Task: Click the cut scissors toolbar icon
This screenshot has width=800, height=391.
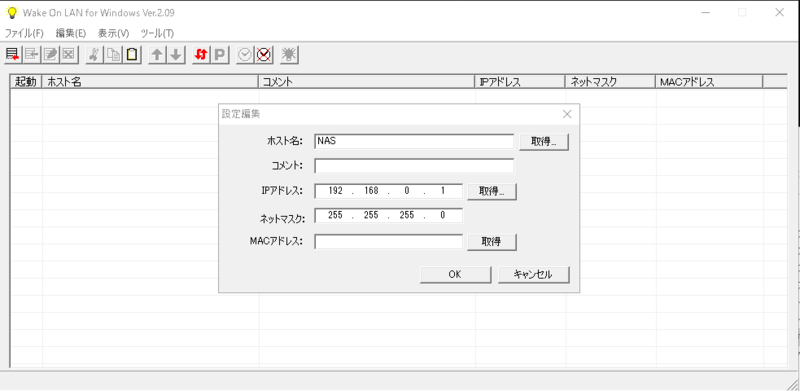Action: click(x=93, y=55)
